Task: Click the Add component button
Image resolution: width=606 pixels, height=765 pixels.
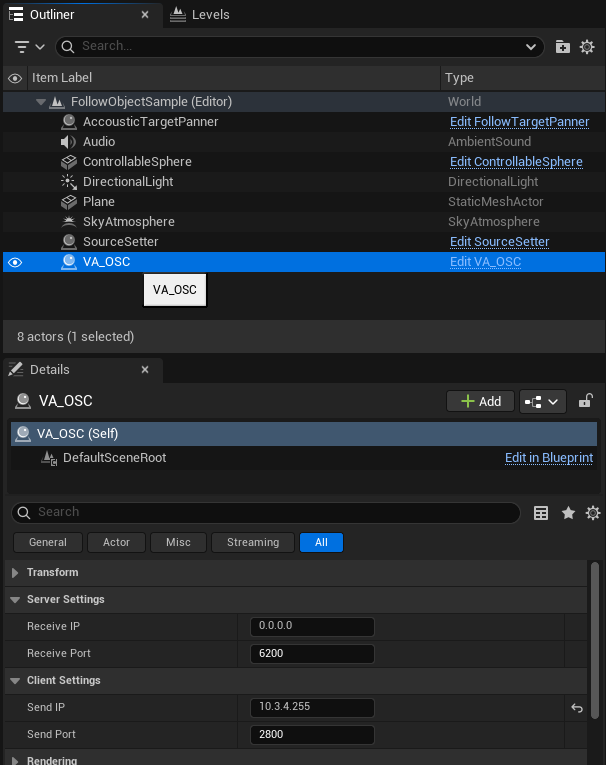Action: 480,402
